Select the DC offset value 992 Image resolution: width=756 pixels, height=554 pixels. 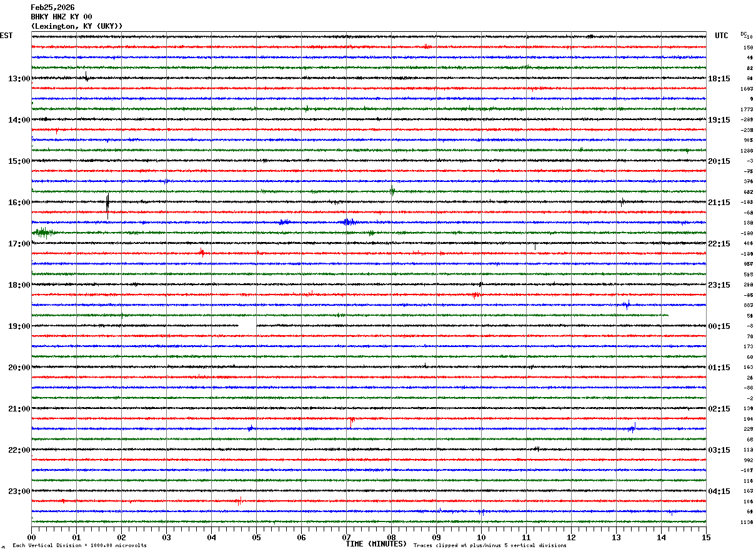[748, 460]
